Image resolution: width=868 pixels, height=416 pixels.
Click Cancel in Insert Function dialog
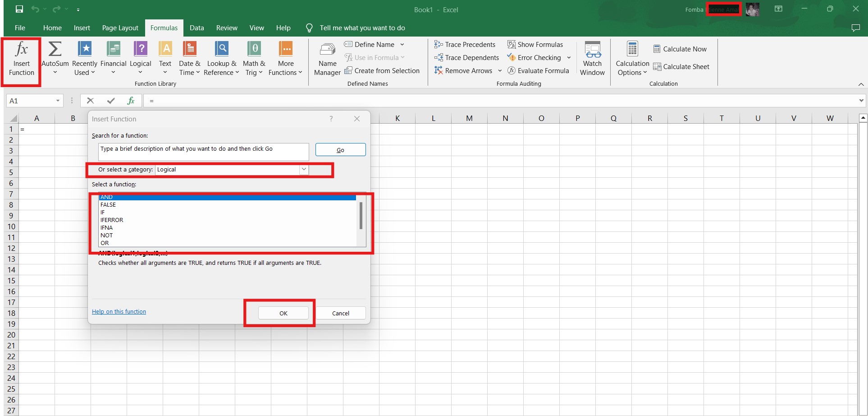341,313
